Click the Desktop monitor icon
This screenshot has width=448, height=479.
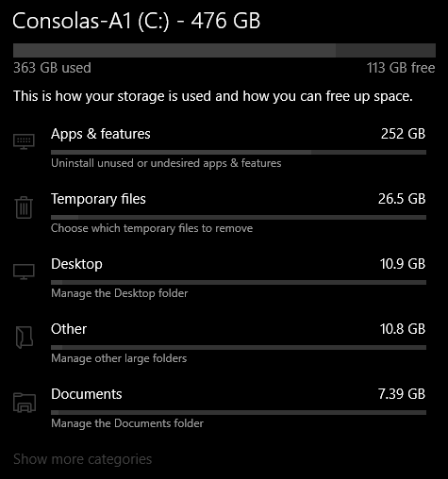[x=24, y=272]
